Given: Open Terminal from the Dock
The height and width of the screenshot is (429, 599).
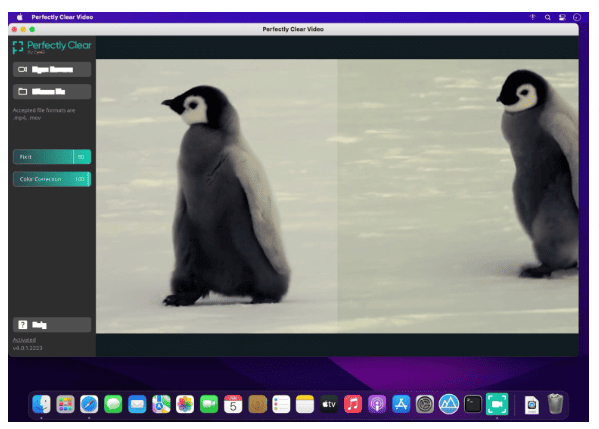Looking at the screenshot, I should pos(473,404).
